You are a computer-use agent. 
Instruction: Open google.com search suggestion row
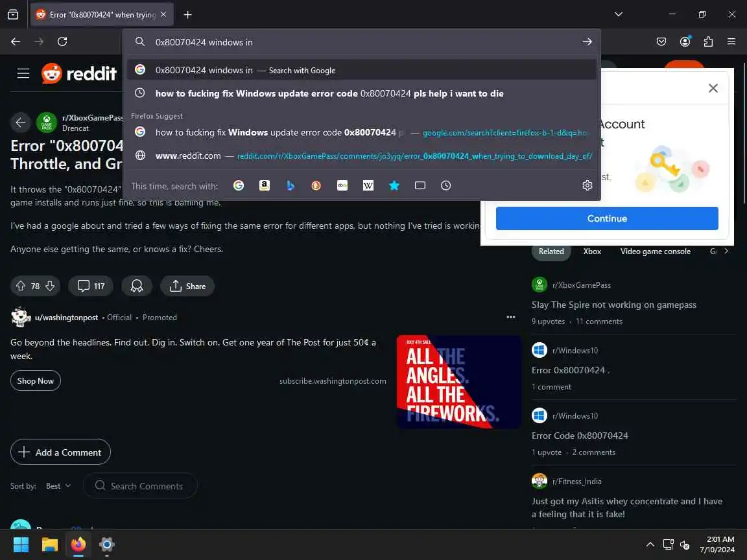click(362, 132)
